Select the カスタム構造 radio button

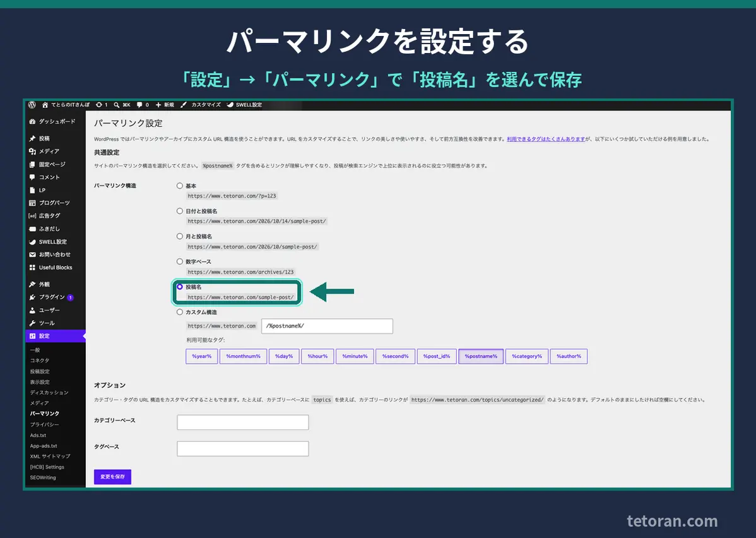[179, 312]
